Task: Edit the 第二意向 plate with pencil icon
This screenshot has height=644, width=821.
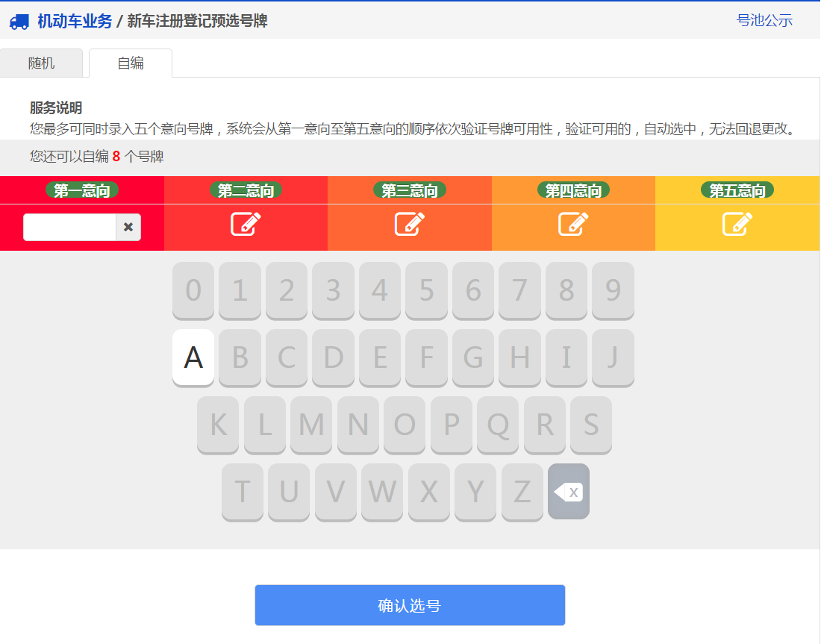Action: click(x=246, y=224)
